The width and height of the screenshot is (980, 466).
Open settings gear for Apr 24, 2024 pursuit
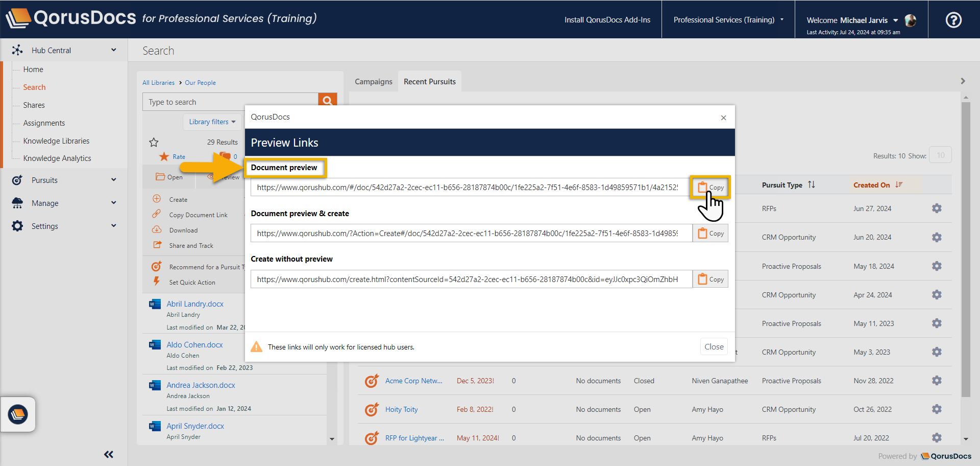[x=937, y=295]
